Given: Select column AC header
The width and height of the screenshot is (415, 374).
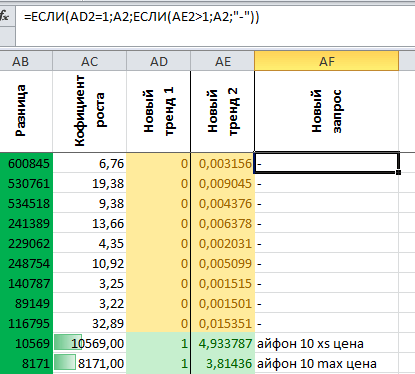Looking at the screenshot, I should (x=89, y=61).
